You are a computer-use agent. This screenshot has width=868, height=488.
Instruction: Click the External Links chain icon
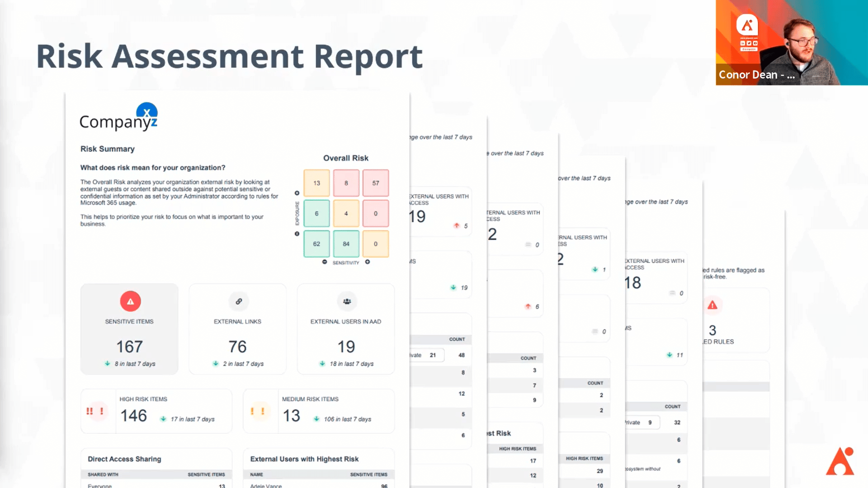click(239, 301)
